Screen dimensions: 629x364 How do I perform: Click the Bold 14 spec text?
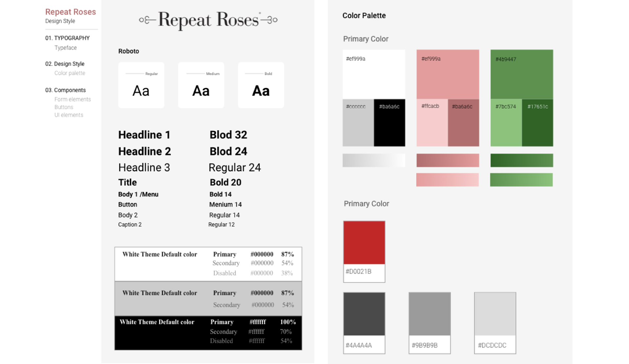pos(220,194)
